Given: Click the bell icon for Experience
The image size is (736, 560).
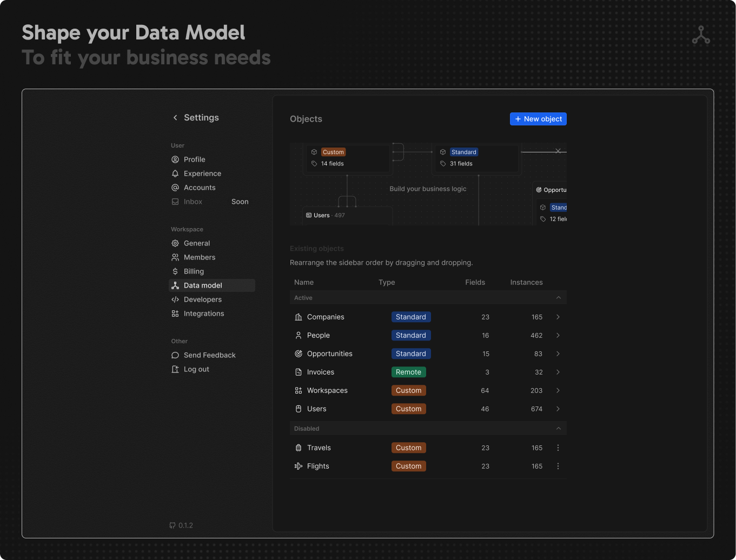Looking at the screenshot, I should pyautogui.click(x=175, y=174).
